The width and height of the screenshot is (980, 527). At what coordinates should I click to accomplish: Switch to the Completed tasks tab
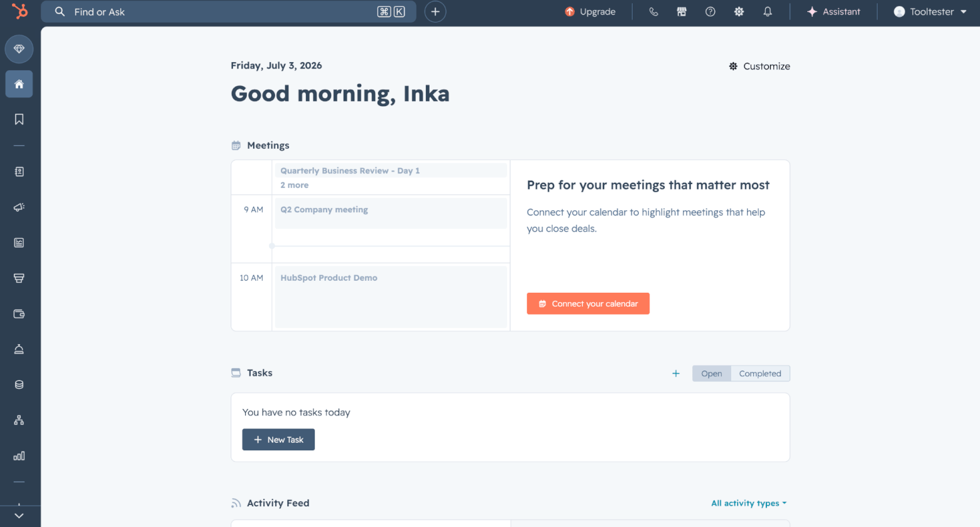(760, 374)
